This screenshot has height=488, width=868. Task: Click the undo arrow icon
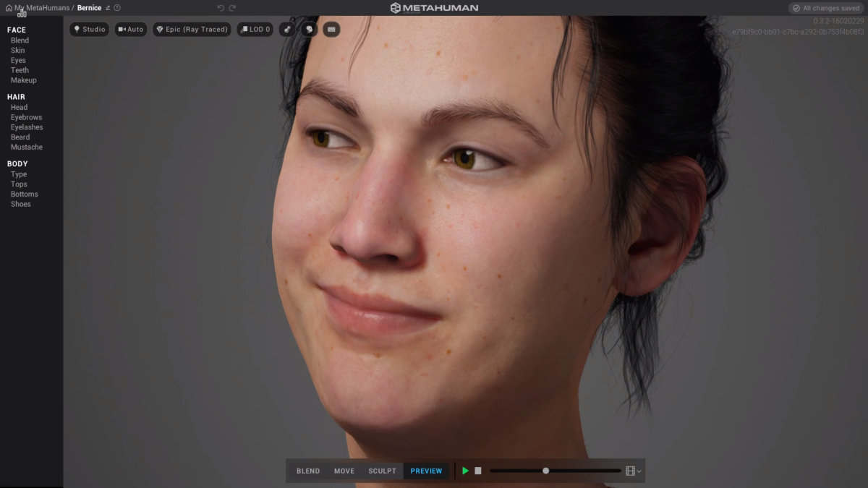[x=221, y=8]
